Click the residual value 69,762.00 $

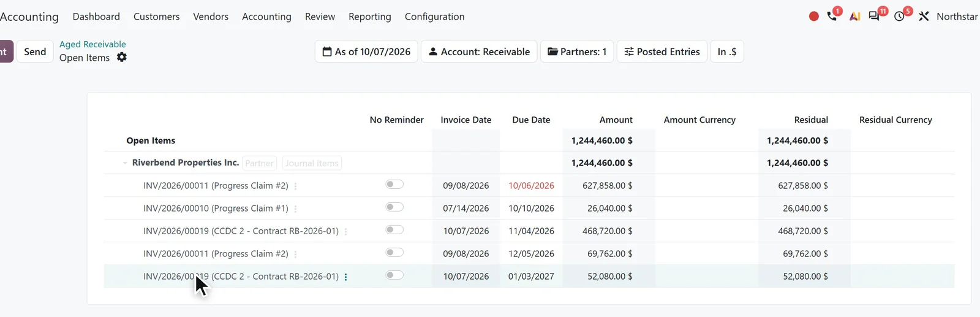[x=805, y=254]
